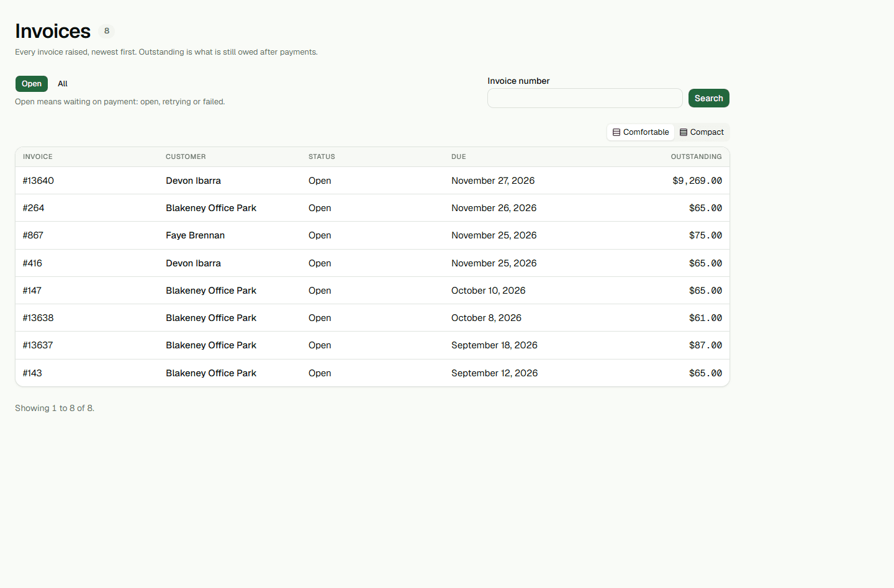
Task: Click the CUSTOMER column header
Action: [x=186, y=157]
